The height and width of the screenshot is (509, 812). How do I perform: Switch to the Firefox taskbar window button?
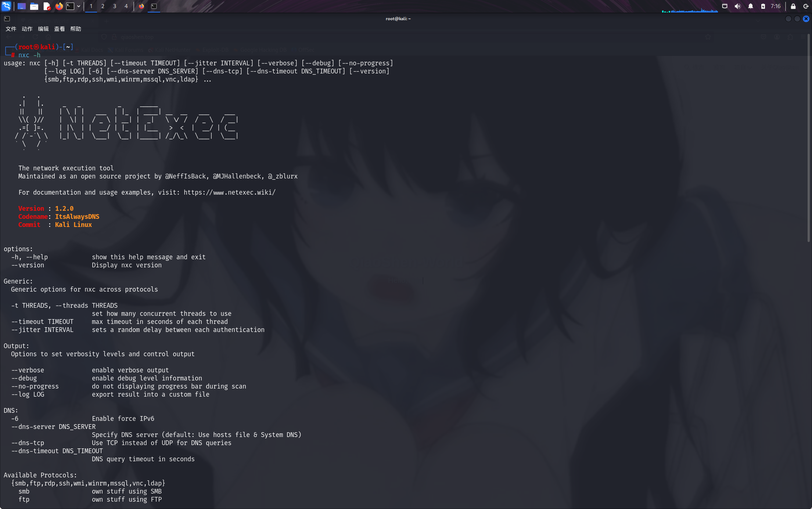[x=141, y=6]
